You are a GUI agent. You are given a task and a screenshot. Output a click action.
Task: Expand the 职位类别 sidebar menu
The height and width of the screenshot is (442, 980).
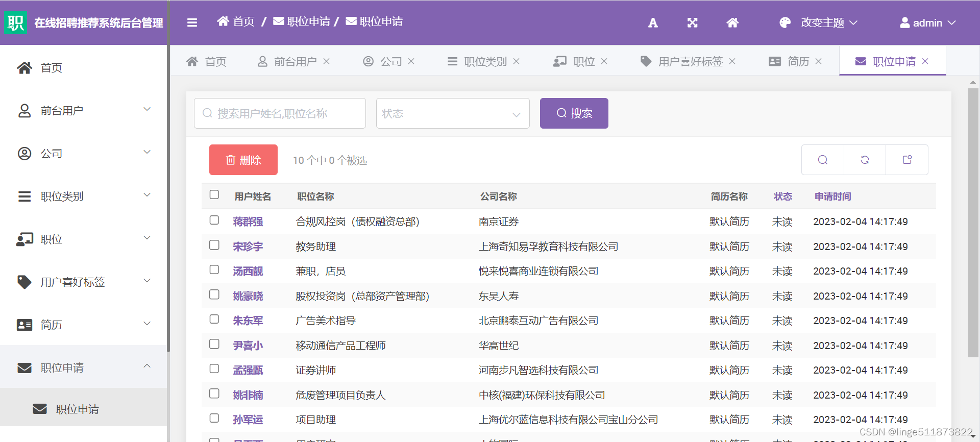tap(147, 195)
